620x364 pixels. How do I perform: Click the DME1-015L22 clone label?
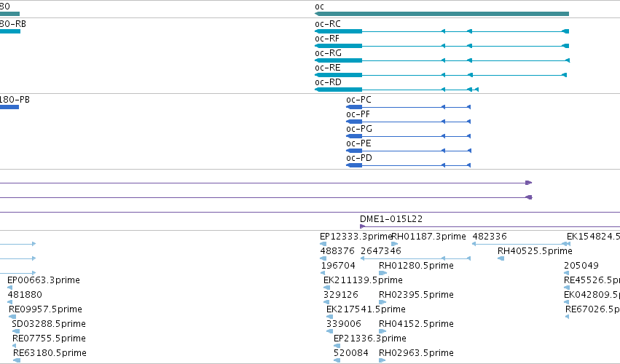tap(391, 219)
